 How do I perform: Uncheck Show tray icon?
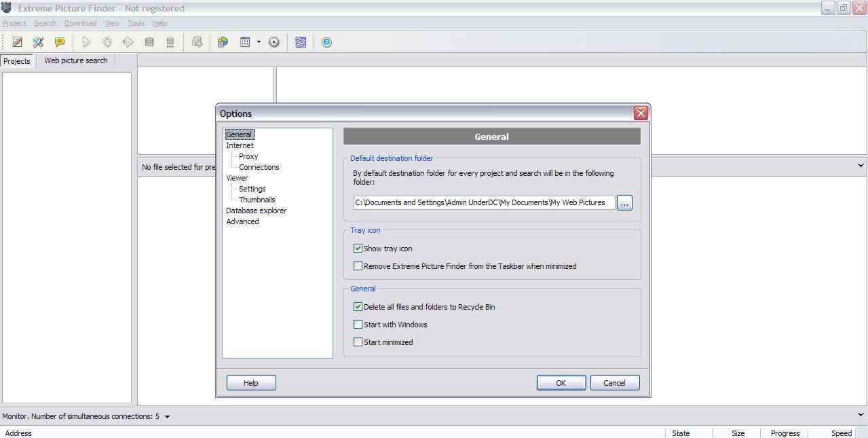358,249
